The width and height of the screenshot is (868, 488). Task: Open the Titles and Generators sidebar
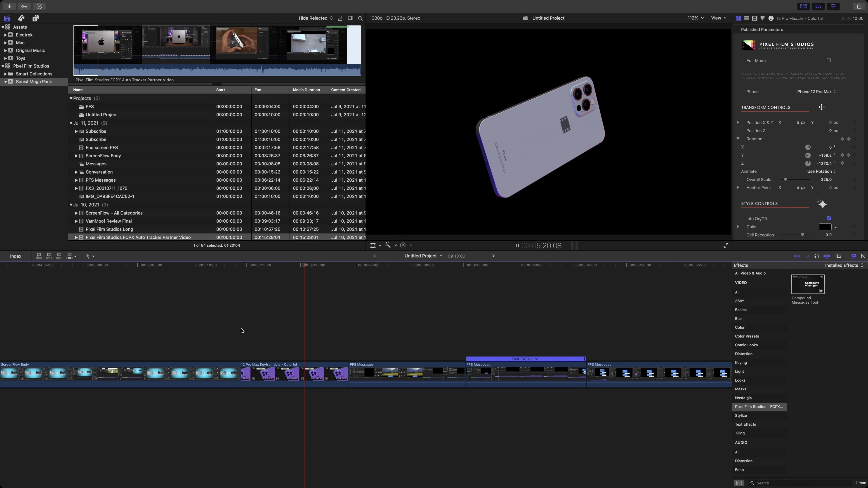point(35,18)
